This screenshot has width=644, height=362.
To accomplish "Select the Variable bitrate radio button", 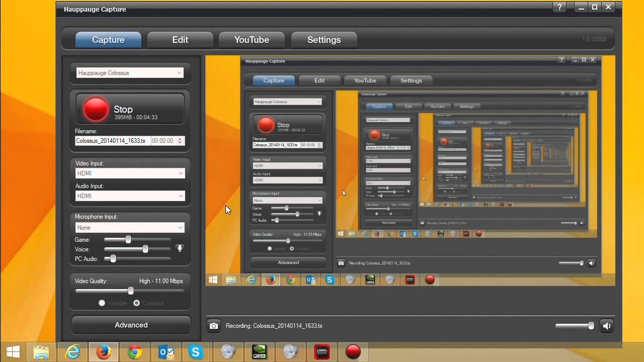I will [x=102, y=303].
